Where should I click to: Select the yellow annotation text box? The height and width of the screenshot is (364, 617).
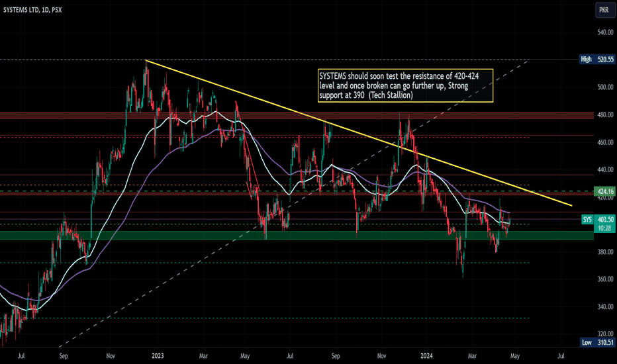click(x=405, y=86)
